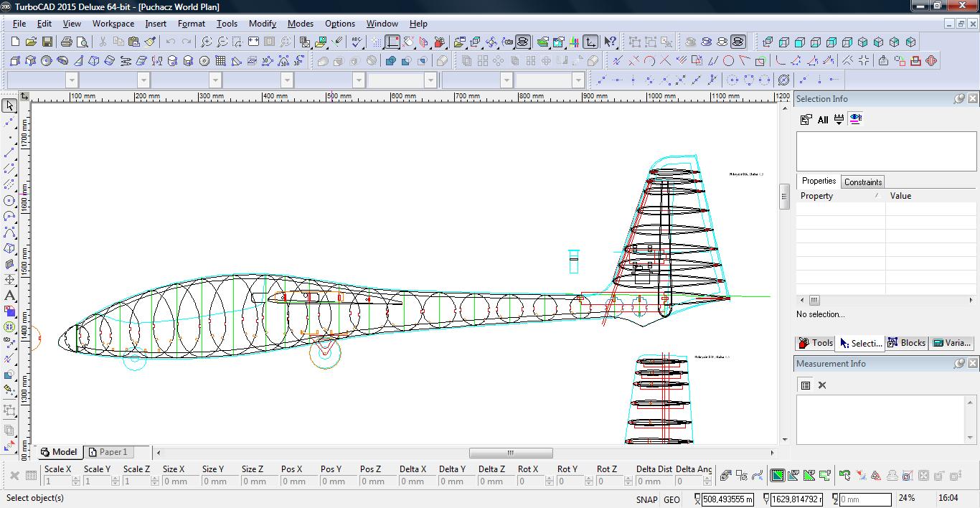
Task: Open the Constraints tab in Selection Info
Action: 862,182
